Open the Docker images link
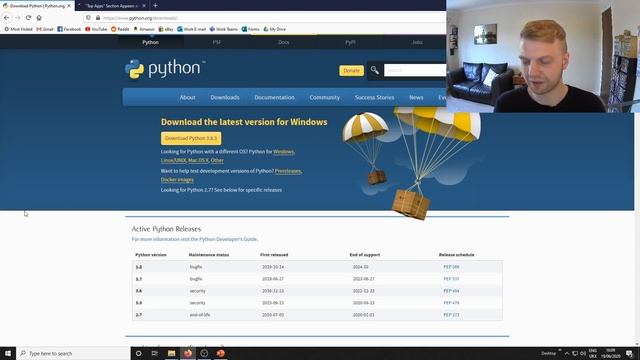Viewport: 640px width, 360px height. point(177,180)
